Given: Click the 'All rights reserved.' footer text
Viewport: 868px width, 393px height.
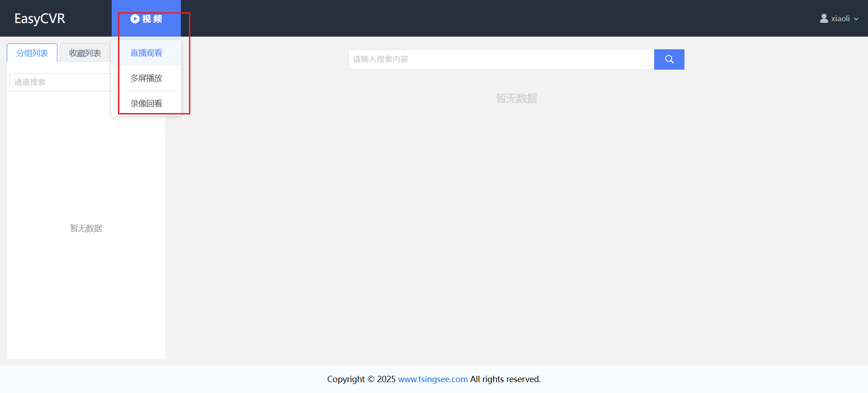Looking at the screenshot, I should pos(505,379).
